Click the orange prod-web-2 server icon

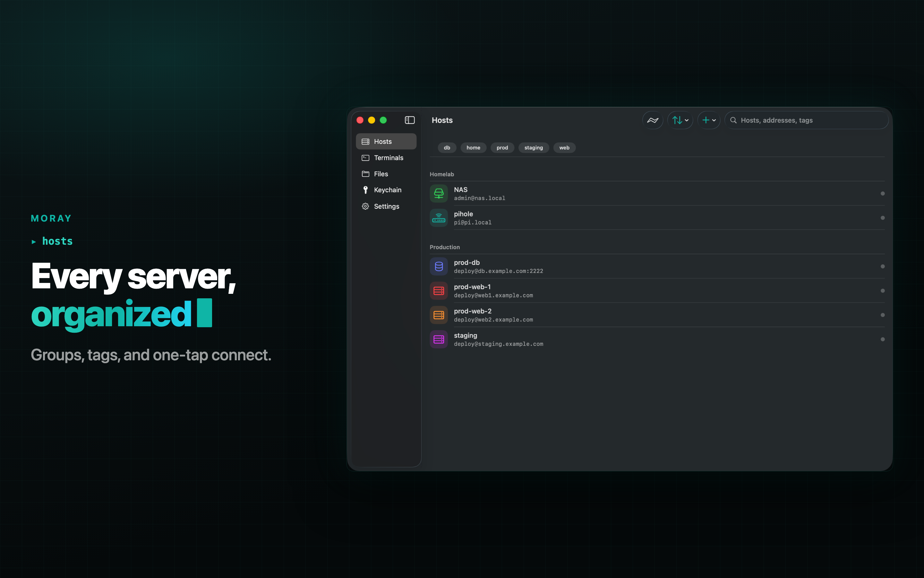coord(439,315)
